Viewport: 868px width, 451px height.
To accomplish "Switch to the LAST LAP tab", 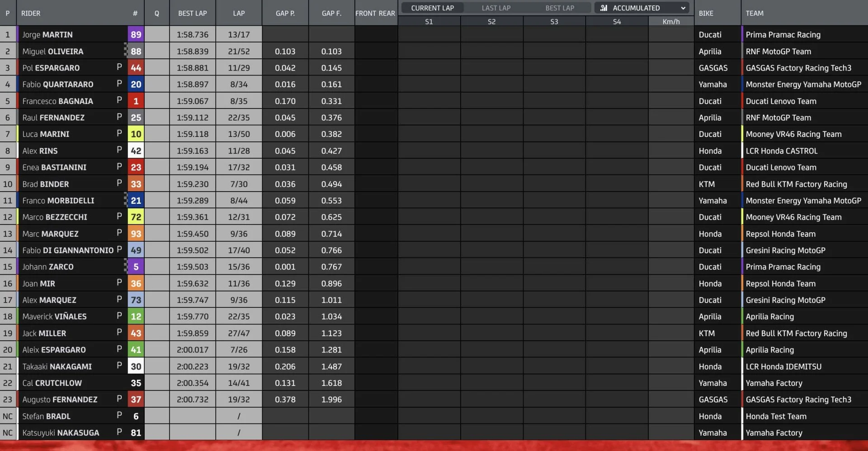I will [496, 8].
